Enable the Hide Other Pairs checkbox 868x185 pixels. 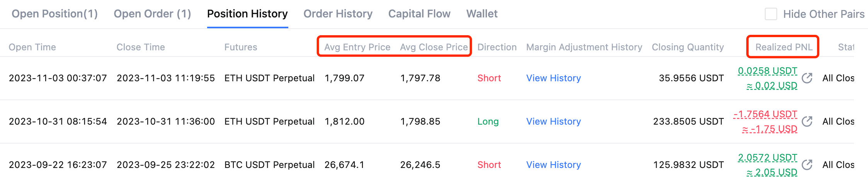click(x=771, y=14)
